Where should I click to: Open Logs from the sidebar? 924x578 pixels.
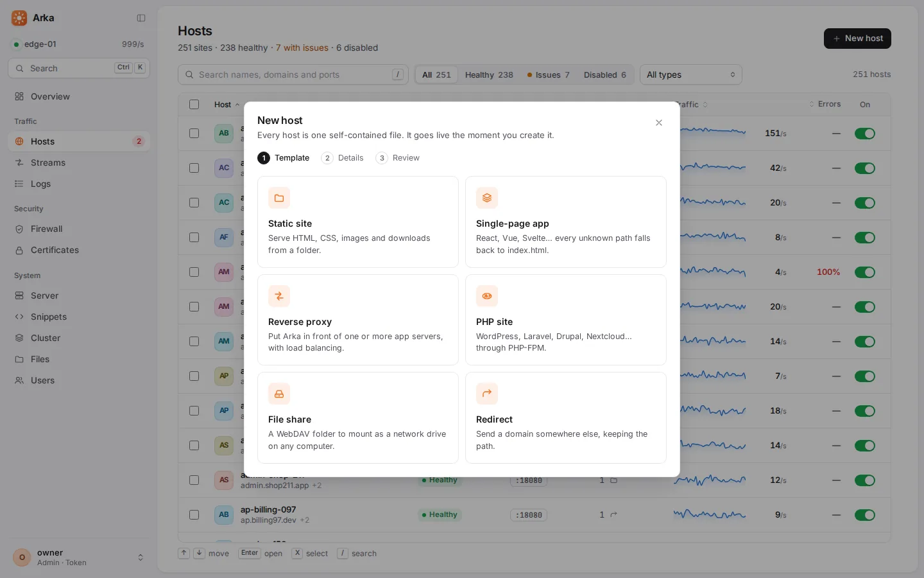coord(79,184)
